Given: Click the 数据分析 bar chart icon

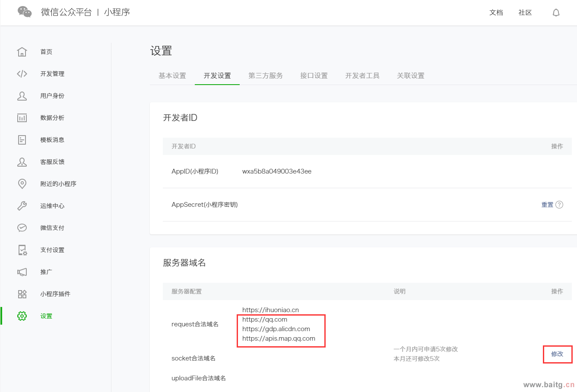Looking at the screenshot, I should (x=22, y=117).
